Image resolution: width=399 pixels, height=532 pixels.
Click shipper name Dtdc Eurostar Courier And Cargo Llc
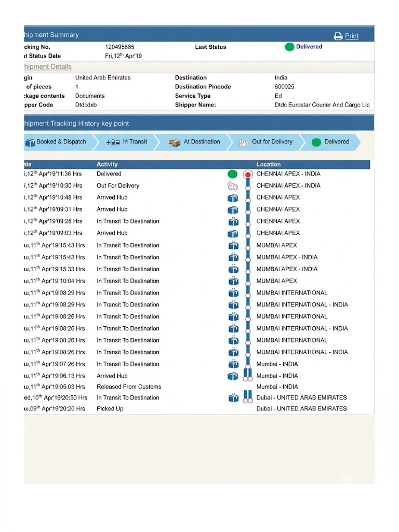click(322, 105)
